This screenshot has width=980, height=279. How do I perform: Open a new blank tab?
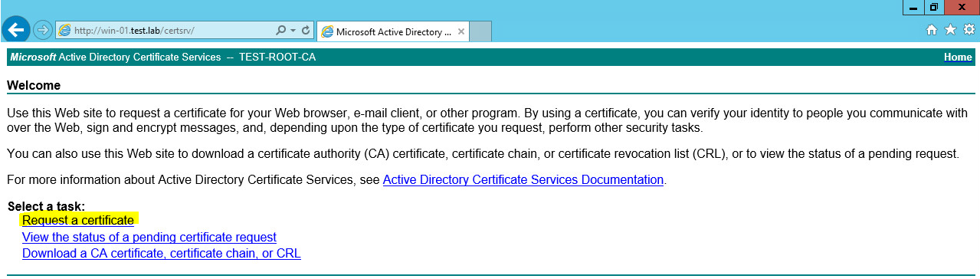point(480,32)
